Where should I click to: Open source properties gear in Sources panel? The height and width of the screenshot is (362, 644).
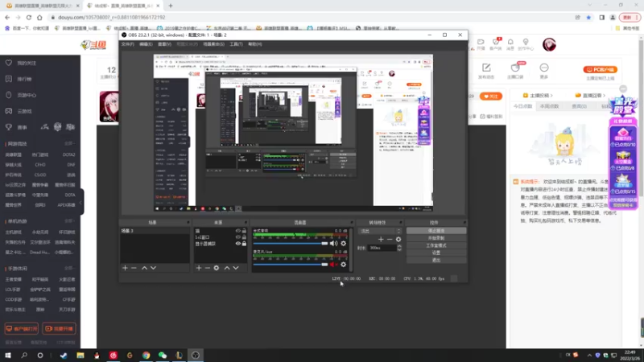click(217, 268)
